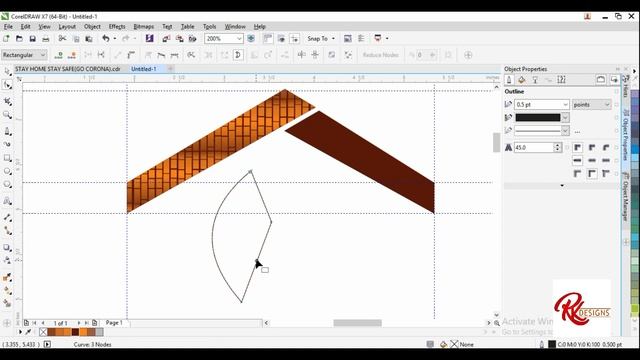Open the Snap To dropdown

click(322, 38)
